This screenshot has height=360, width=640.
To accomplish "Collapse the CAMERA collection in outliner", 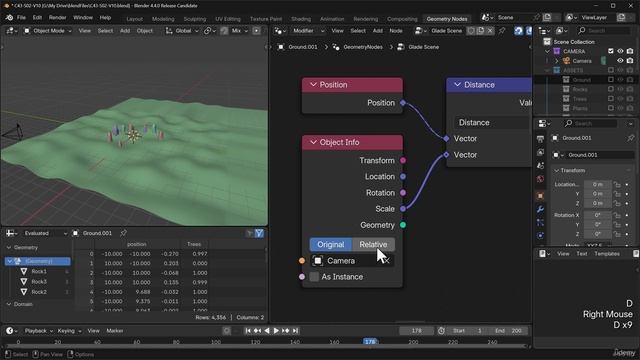I will pyautogui.click(x=547, y=51).
